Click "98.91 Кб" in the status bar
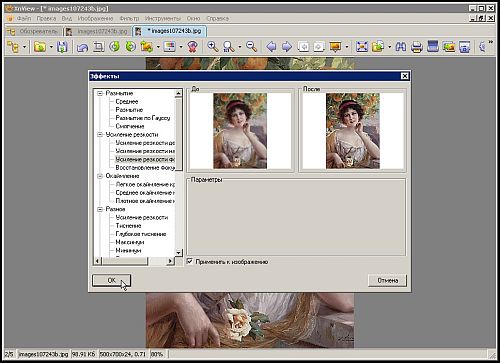Screen dimensions: 500x363 [84, 354]
